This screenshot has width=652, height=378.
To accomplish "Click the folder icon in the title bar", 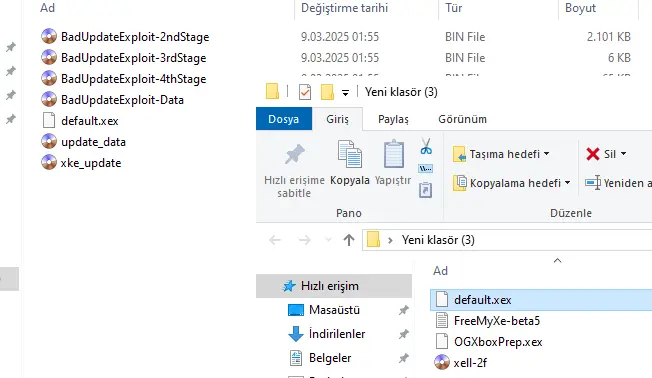I will pos(272,91).
